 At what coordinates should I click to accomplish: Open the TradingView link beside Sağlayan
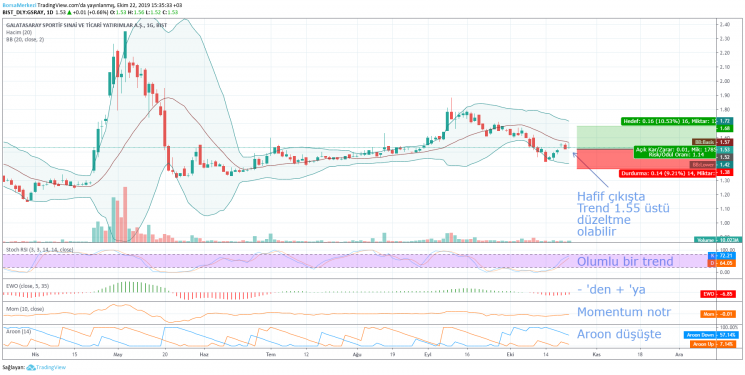[51, 367]
